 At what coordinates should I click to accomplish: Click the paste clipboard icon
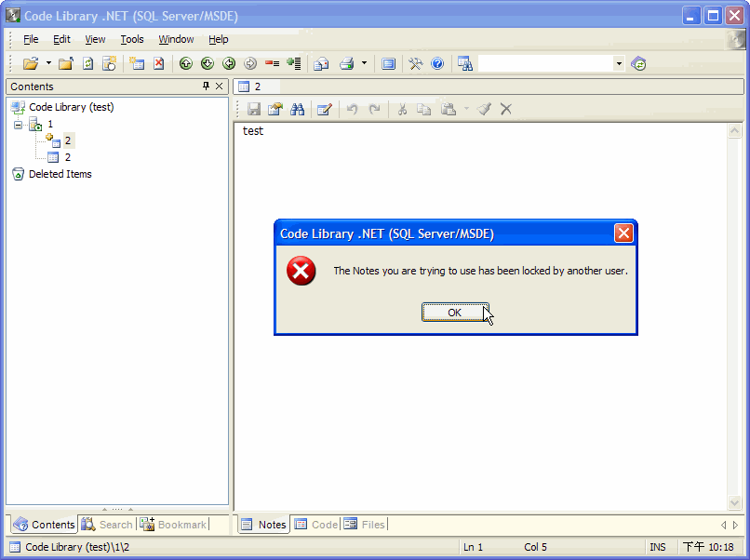449,110
